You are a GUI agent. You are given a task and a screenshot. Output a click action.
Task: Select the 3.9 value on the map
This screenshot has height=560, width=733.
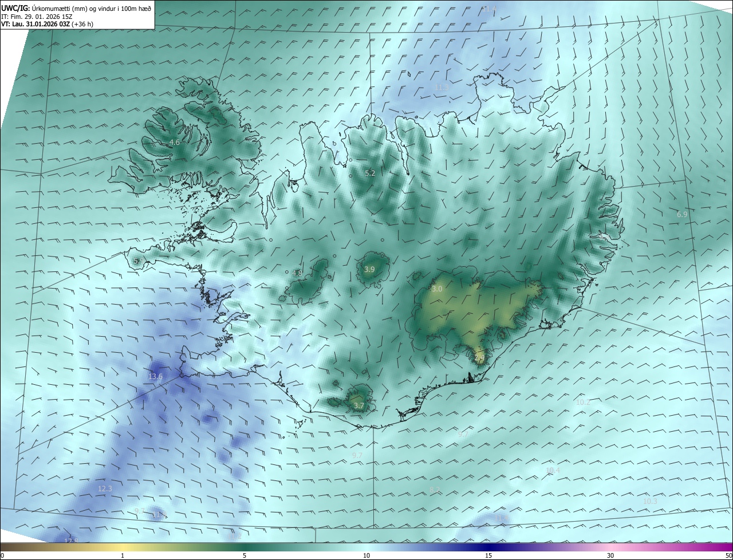369,269
